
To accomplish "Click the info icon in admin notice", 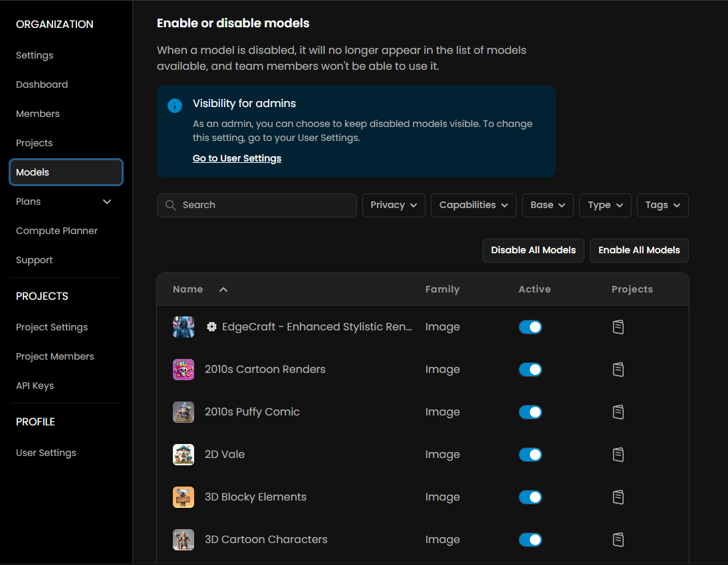I will tap(175, 106).
